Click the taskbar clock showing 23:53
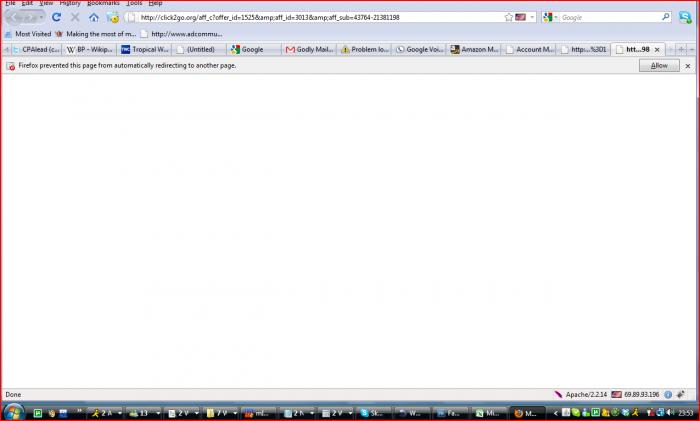Image resolution: width=700 pixels, height=421 pixels. (x=686, y=413)
